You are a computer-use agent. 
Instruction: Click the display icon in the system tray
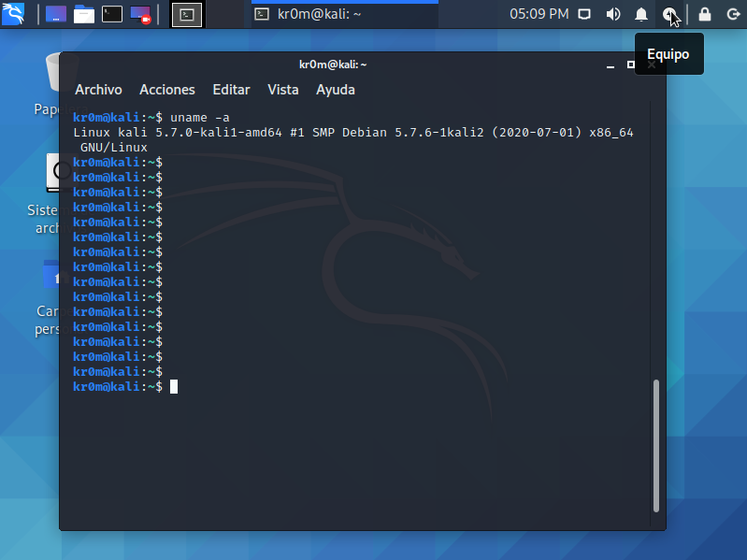point(584,14)
